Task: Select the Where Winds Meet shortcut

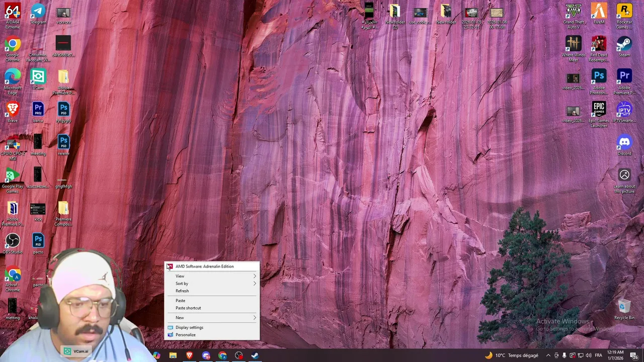Action: (x=574, y=49)
